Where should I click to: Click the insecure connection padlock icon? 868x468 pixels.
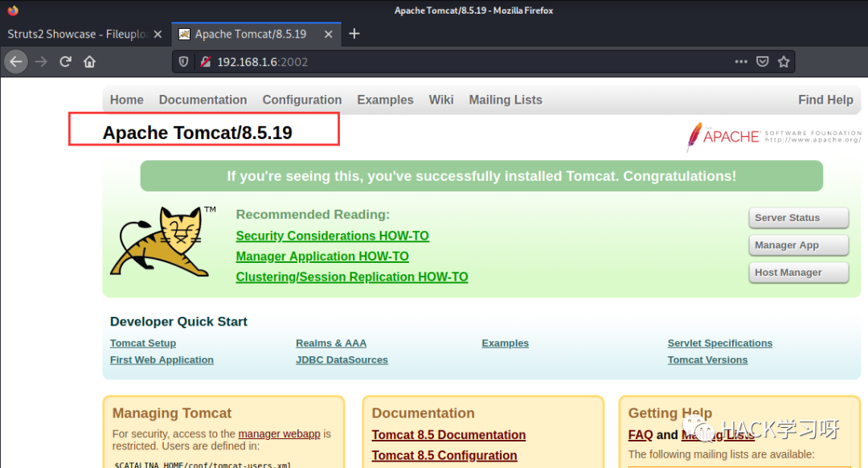206,61
